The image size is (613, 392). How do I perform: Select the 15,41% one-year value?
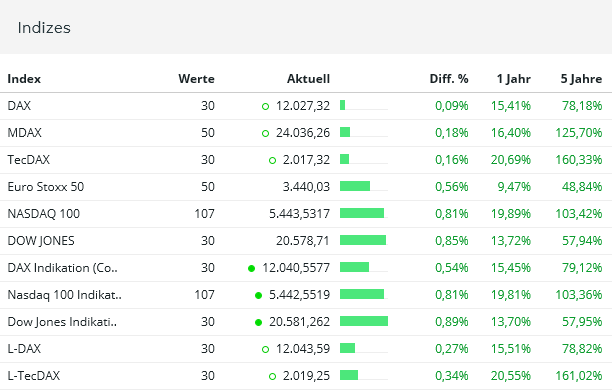511,106
